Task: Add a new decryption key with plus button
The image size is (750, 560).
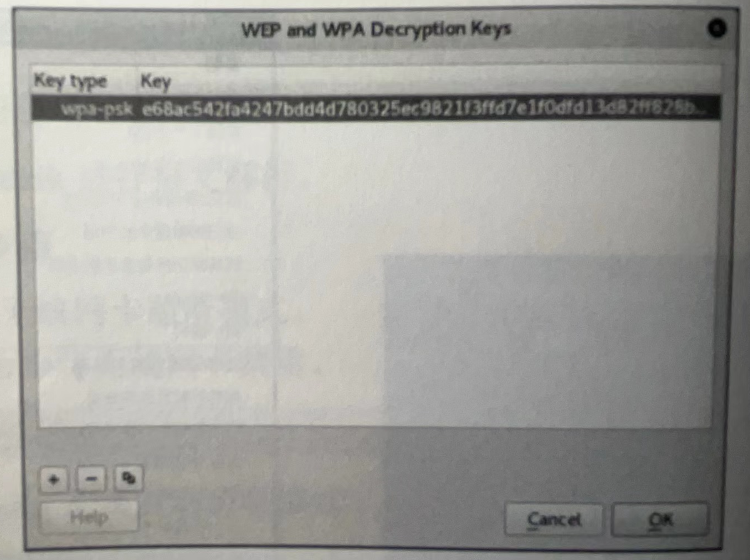Action: 54,479
